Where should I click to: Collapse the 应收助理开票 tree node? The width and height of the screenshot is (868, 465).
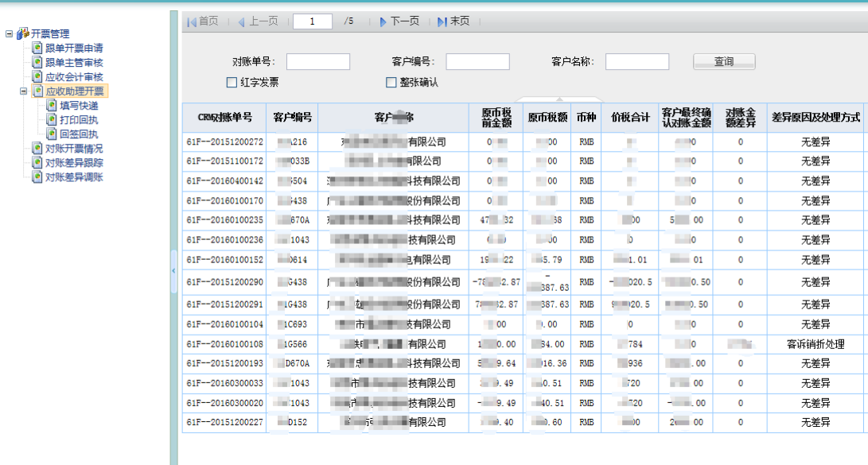pyautogui.click(x=23, y=91)
